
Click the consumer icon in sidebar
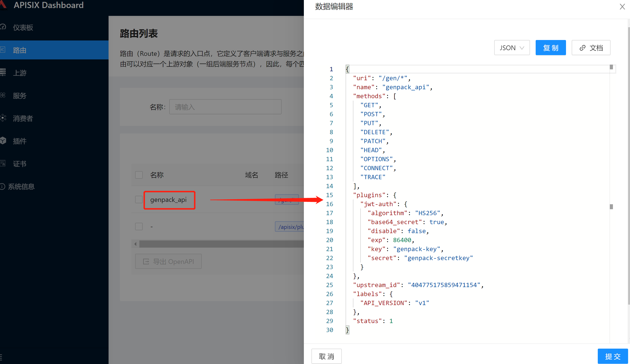point(3,118)
